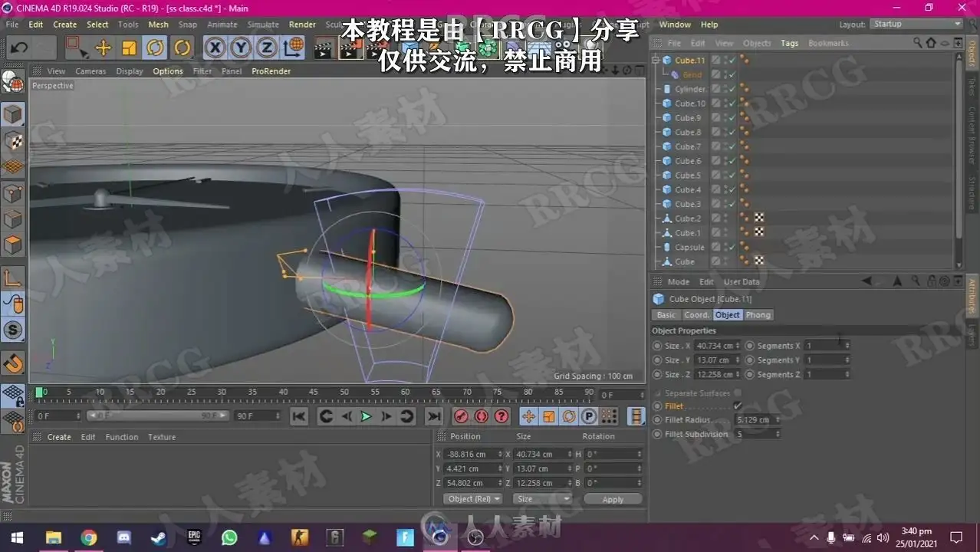Select Capsule object in Object Manager
Viewport: 980px width, 552px height.
pos(689,248)
